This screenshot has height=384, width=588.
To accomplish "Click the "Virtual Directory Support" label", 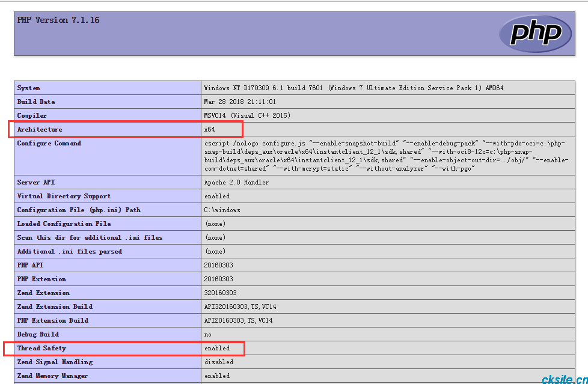I will pos(64,197).
